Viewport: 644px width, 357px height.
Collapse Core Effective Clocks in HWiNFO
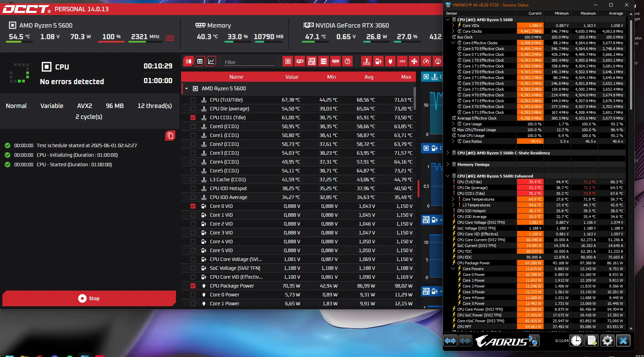pos(453,43)
